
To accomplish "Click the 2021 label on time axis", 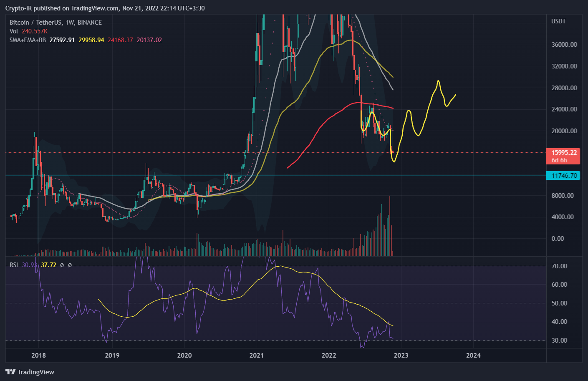I will click(257, 356).
